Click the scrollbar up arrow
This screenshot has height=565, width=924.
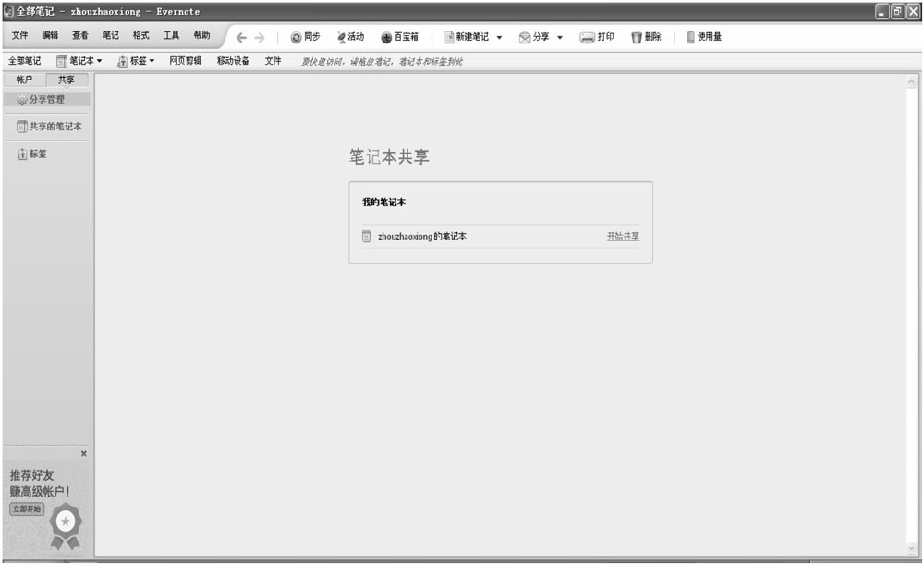(912, 81)
